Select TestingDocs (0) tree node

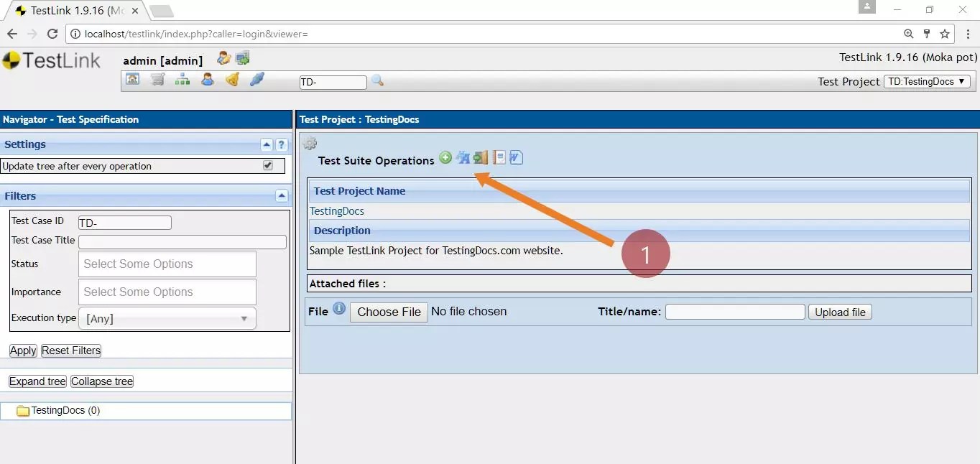coord(65,411)
